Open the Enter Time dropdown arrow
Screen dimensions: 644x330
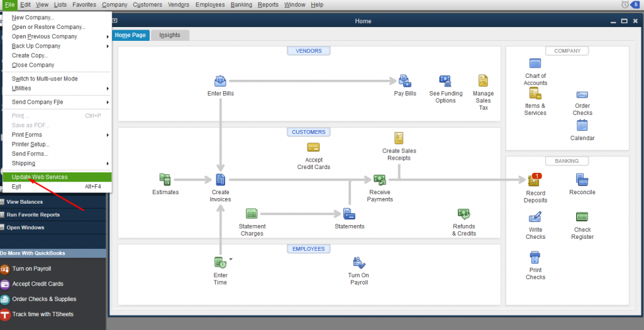(x=231, y=259)
